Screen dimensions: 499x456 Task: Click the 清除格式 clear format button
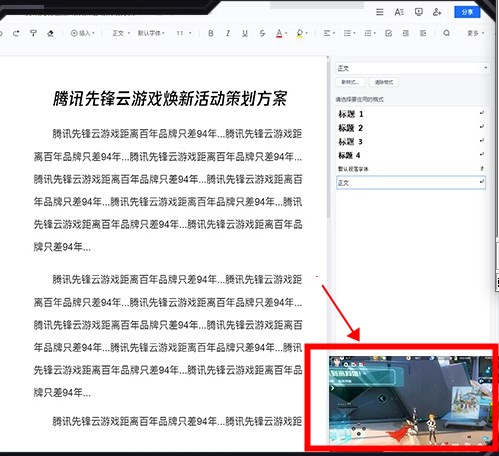pyautogui.click(x=384, y=82)
